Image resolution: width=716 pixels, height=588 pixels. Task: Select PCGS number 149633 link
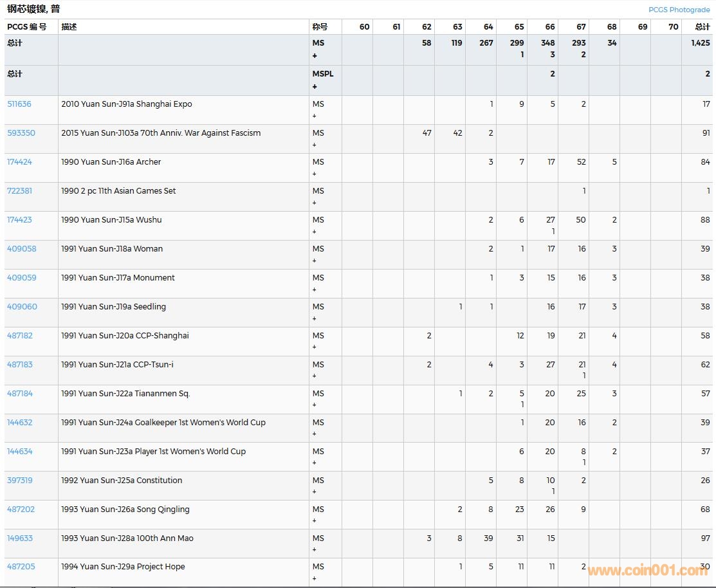coord(20,538)
